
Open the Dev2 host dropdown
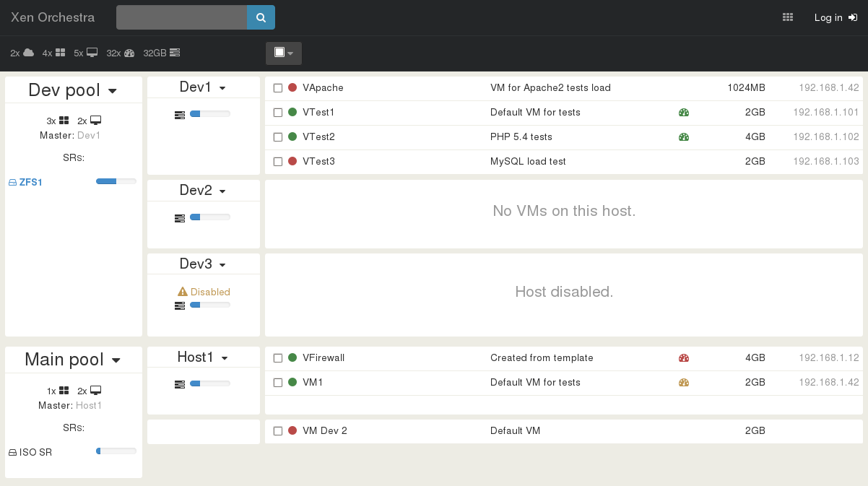222,191
